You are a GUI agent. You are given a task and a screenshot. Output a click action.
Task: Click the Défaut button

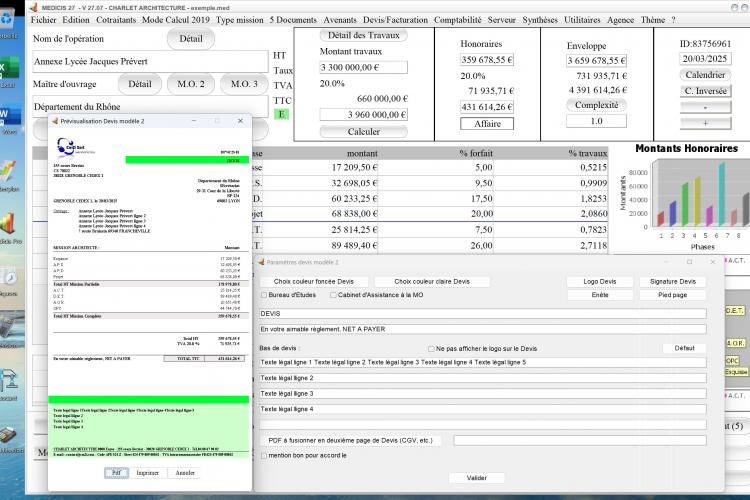click(x=684, y=348)
